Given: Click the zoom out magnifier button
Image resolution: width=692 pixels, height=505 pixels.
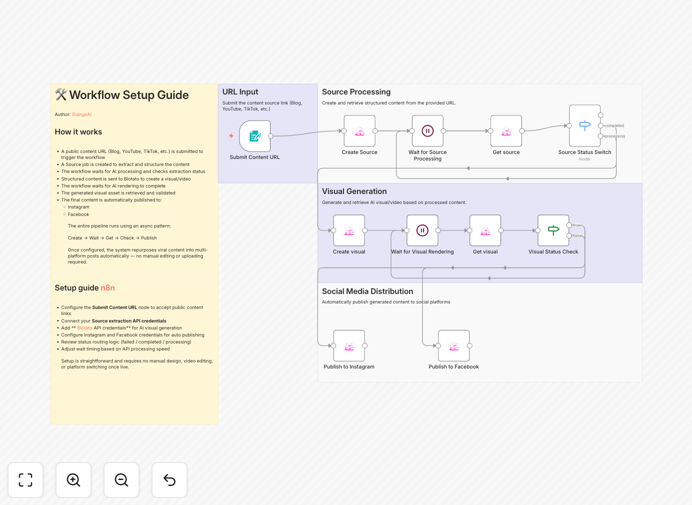Looking at the screenshot, I should (x=121, y=480).
